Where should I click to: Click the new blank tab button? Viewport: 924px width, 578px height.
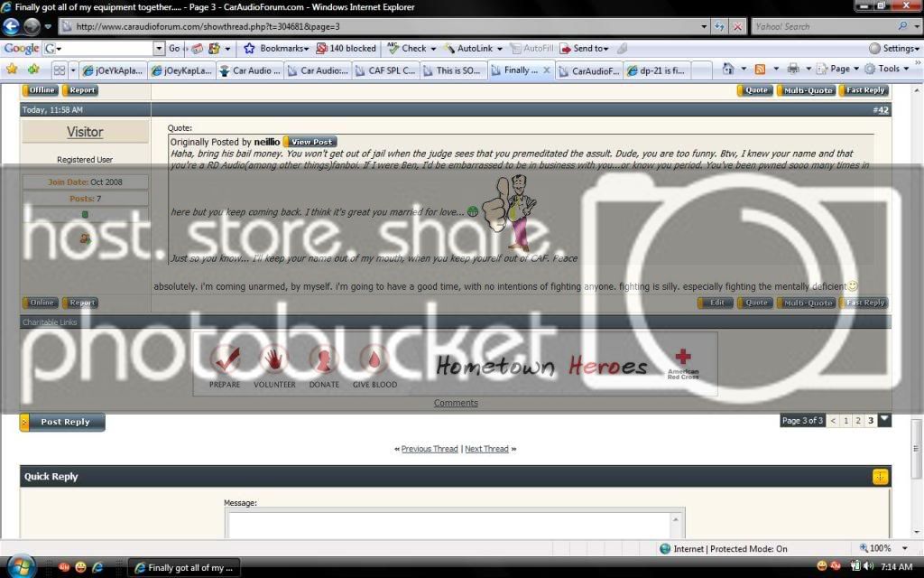tap(701, 70)
